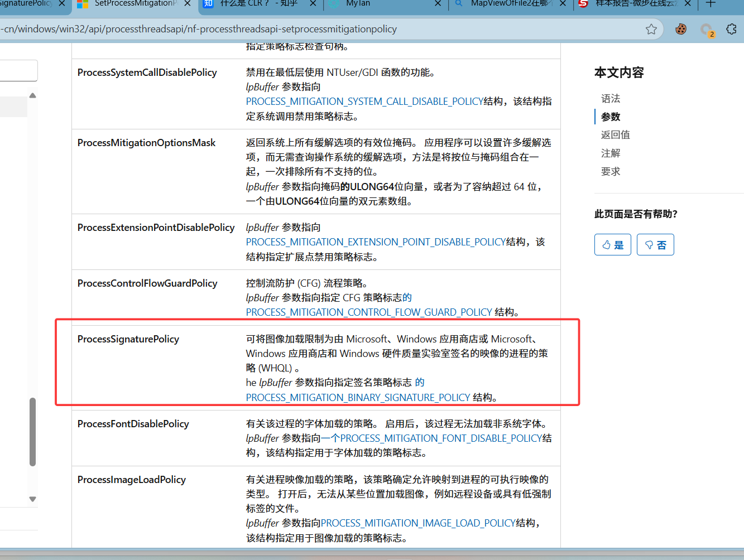Screen dimensions: 744x560
Task: Click the left sidebar scroll down arrow
Action: click(x=32, y=499)
